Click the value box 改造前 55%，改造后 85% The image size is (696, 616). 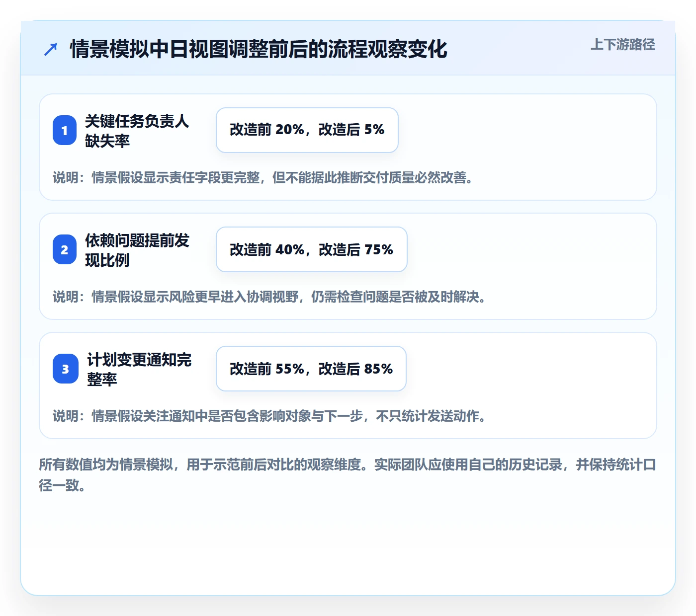tap(311, 369)
